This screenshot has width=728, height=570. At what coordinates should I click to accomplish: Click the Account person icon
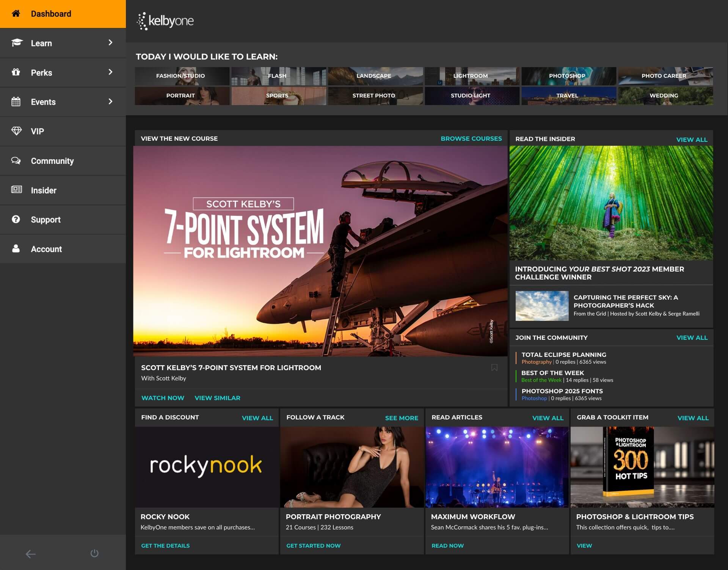16,249
